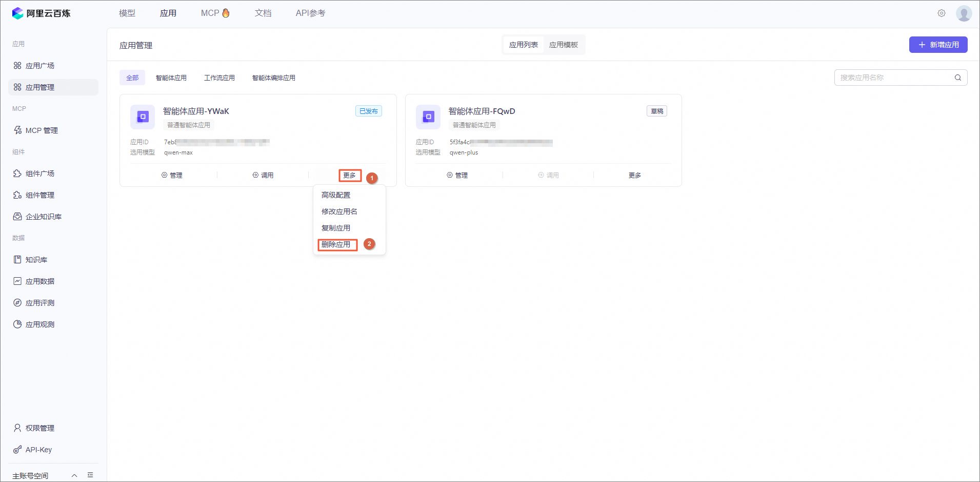Viewport: 980px width, 482px height.
Task: Click 调用 on 智能体应用-YWaK card
Action: coord(263,176)
